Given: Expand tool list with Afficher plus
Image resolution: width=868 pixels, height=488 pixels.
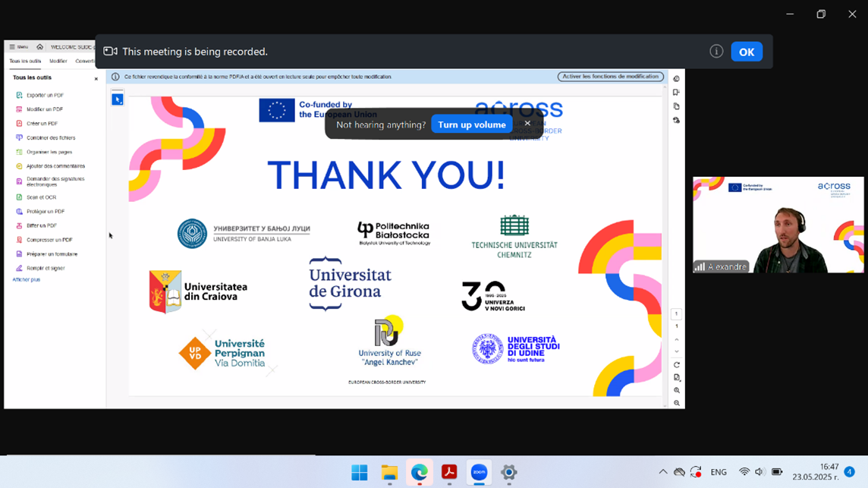Looking at the screenshot, I should tap(27, 280).
